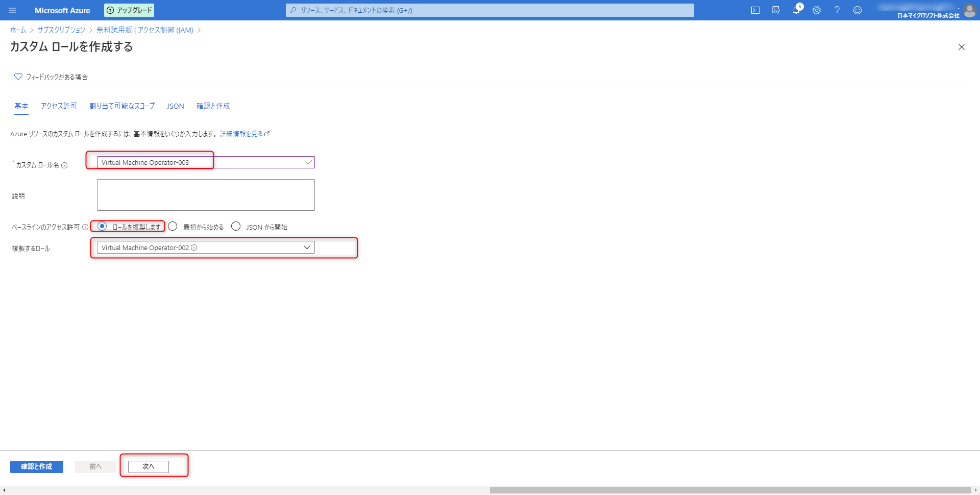Switch to the 確認と作成 tab

(x=213, y=106)
